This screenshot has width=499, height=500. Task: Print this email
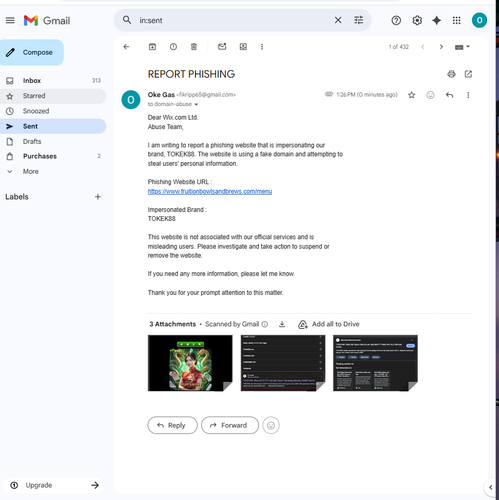coord(451,74)
